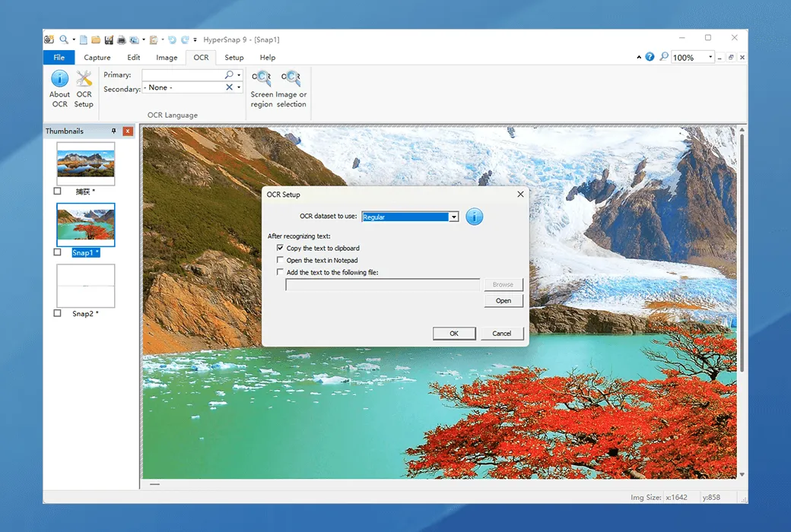This screenshot has width=791, height=532.
Task: Open a file using the folder icon
Action: tap(96, 39)
